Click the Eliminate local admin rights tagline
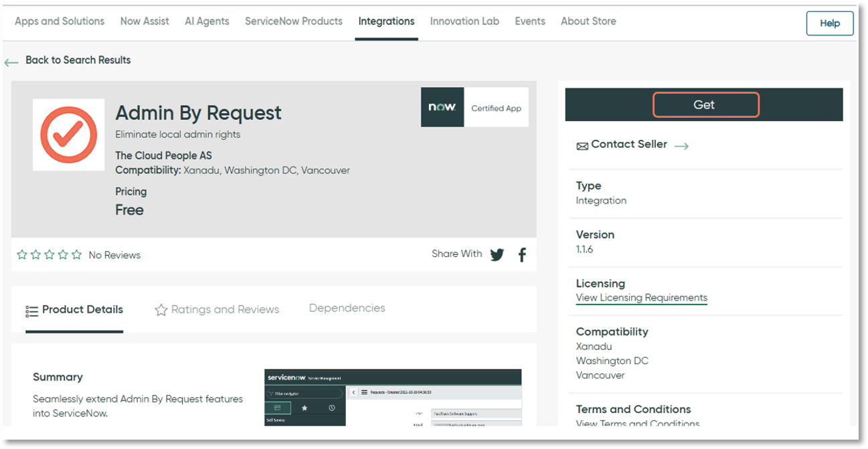Image resolution: width=868 pixels, height=449 pixels. click(177, 134)
